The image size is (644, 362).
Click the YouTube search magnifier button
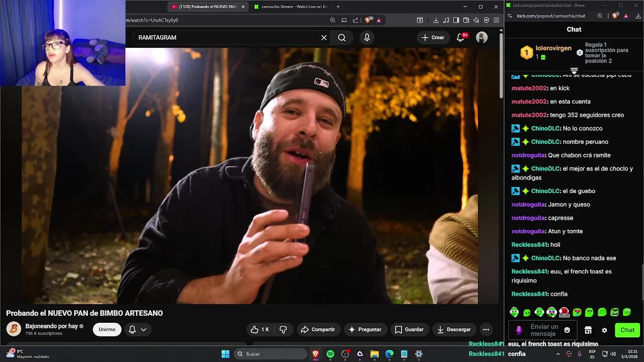click(x=342, y=38)
